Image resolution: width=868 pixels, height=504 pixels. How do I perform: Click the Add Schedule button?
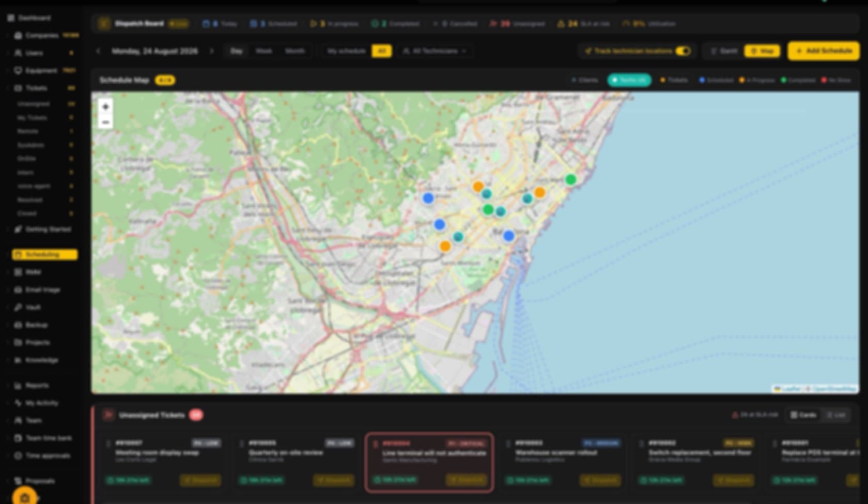click(824, 51)
